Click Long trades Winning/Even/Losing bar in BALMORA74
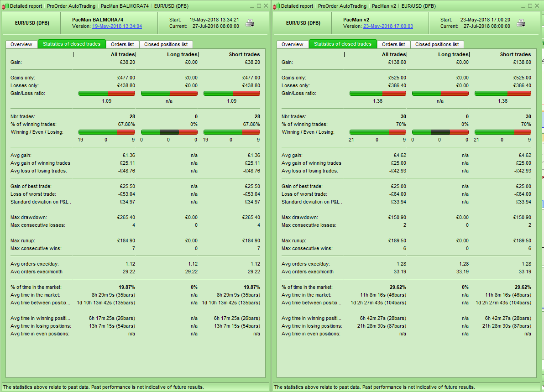Screen dimensions: 544x392 coord(169,132)
